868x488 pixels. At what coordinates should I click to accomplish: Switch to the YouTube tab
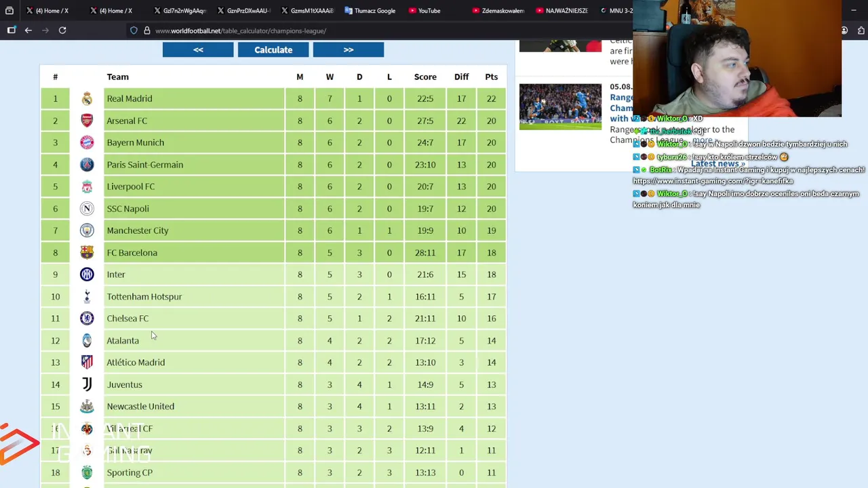coord(425,11)
